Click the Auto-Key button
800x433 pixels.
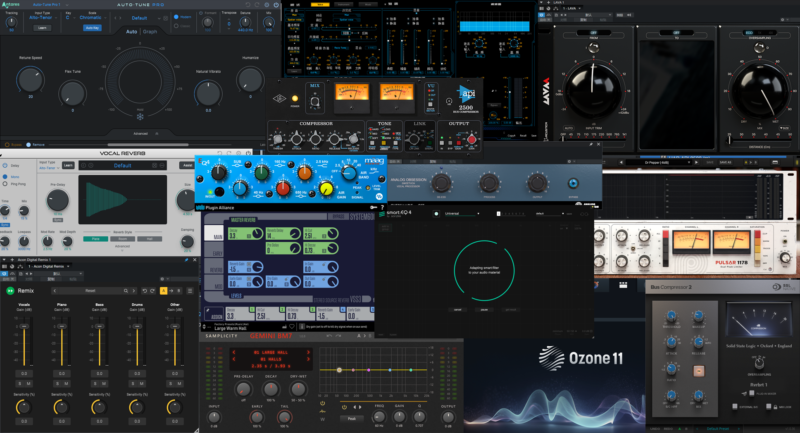[91, 28]
